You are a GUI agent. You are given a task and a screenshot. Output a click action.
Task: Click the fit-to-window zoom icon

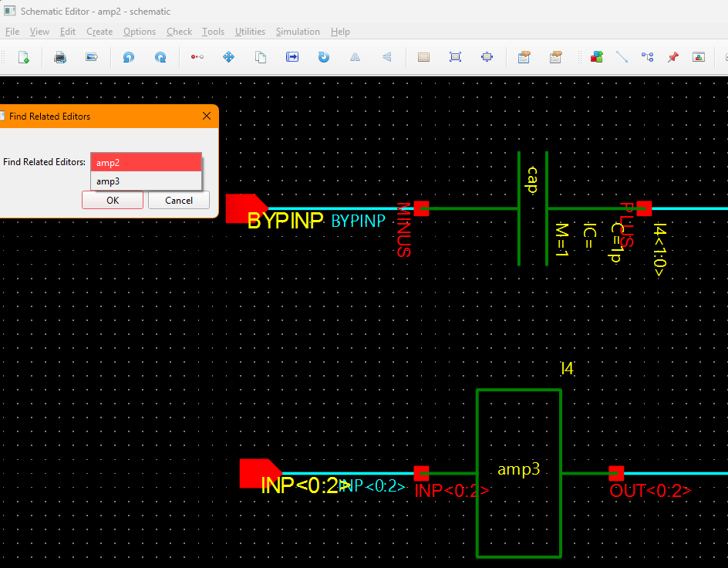point(455,57)
